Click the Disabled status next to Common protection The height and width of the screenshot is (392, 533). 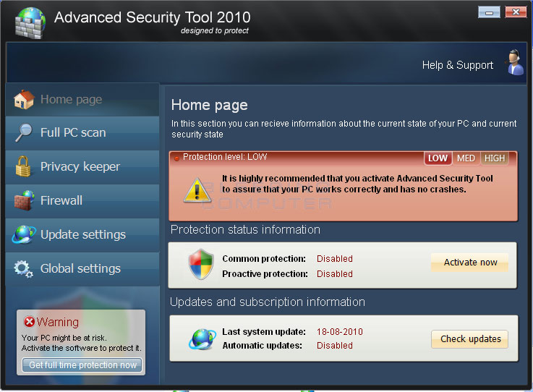coord(335,259)
